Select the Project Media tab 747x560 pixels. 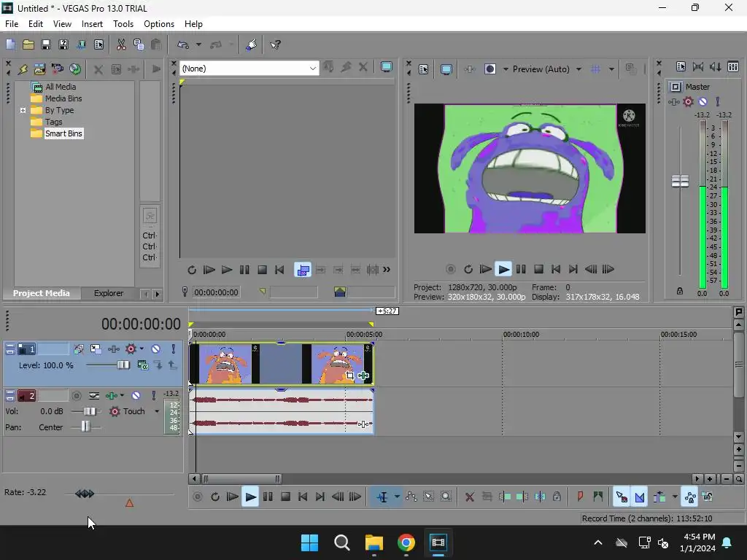coord(41,293)
